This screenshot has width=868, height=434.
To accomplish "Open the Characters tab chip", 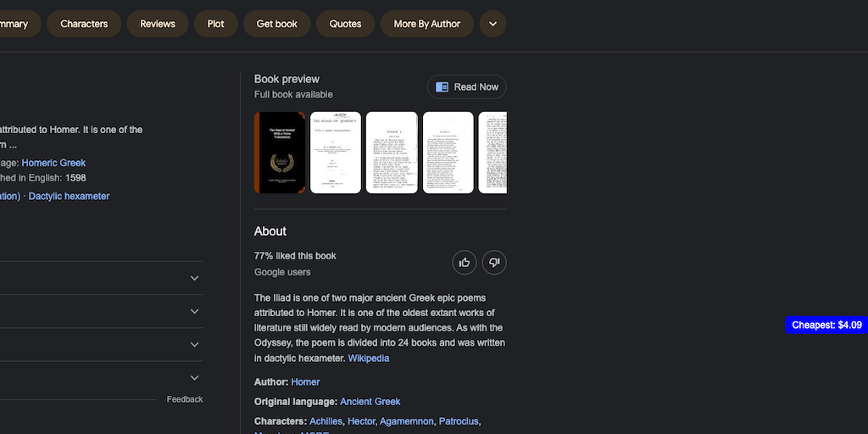I will click(x=84, y=24).
